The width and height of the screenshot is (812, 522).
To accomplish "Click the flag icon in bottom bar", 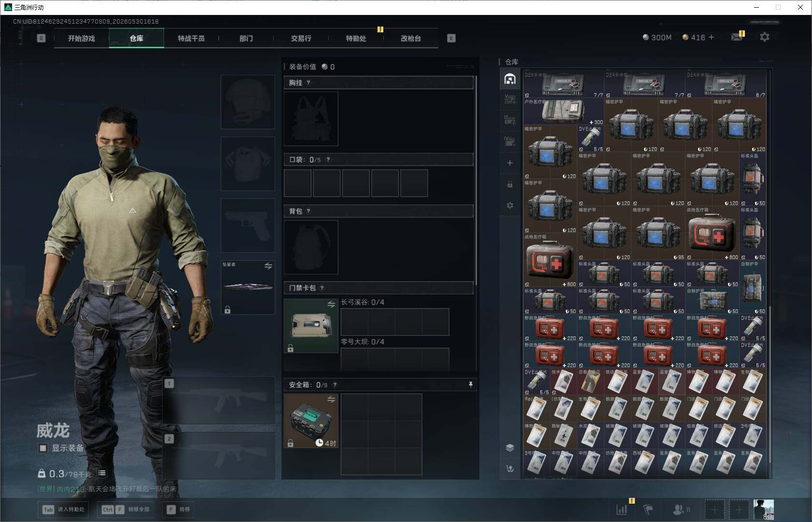I will point(648,509).
